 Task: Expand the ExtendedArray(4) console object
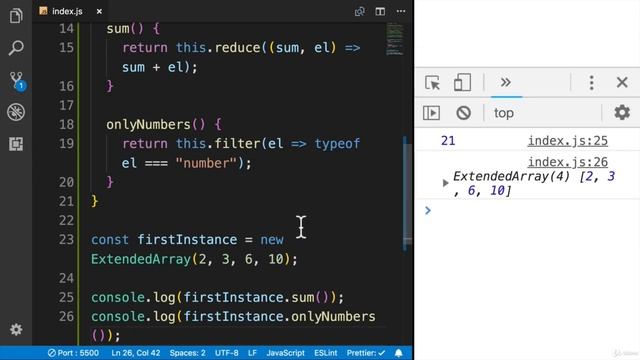(x=445, y=183)
